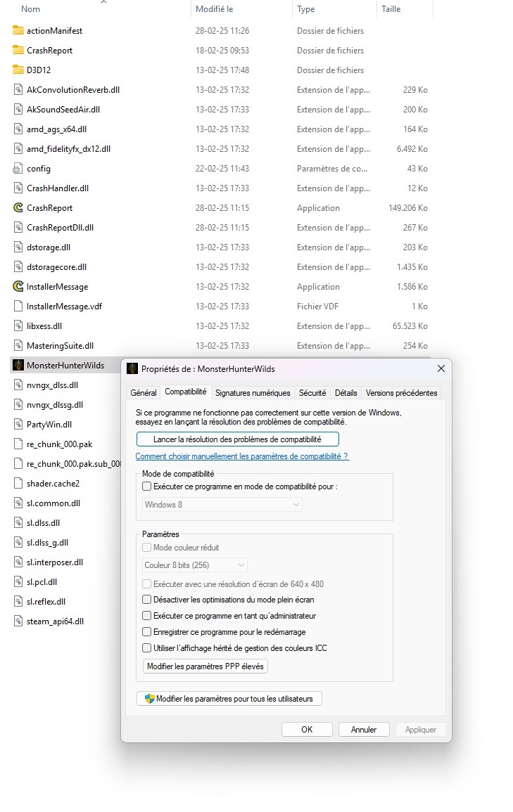
Task: Click the D3D12 folder icon
Action: [x=18, y=70]
